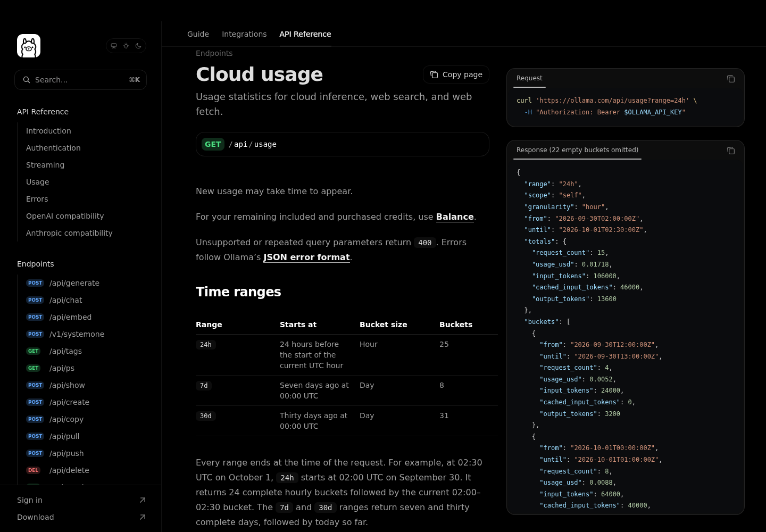Follow the Balance link
The height and width of the screenshot is (532, 766).
(x=455, y=217)
